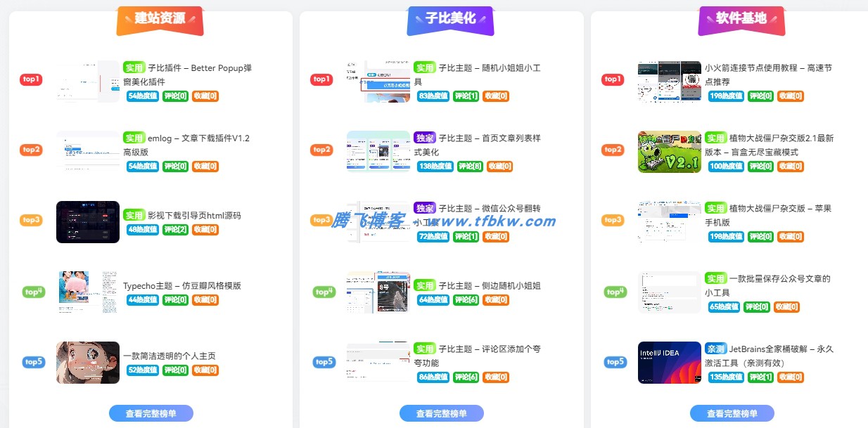
Task: Click the top3 badge in 软件基地 column
Action: (x=613, y=220)
